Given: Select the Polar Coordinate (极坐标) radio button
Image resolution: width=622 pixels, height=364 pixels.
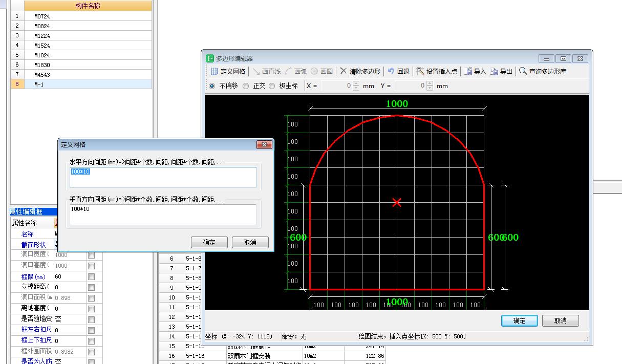Looking at the screenshot, I should click(272, 86).
